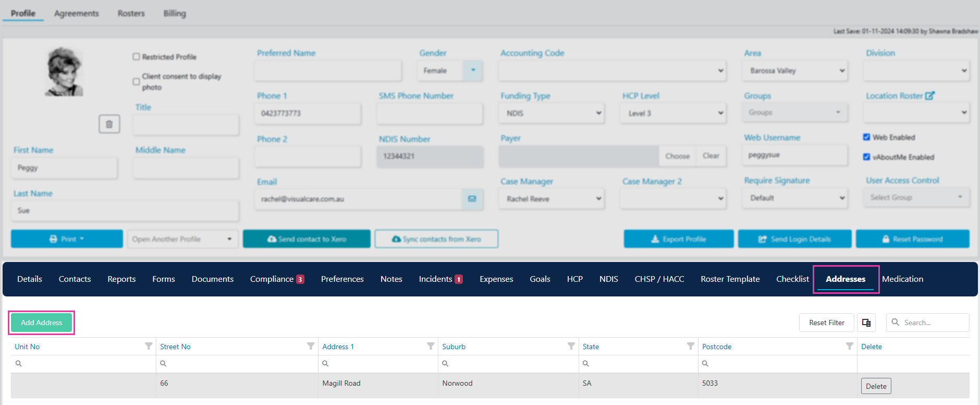980x405 pixels.
Task: Click the Payer Clear button
Action: (x=711, y=156)
